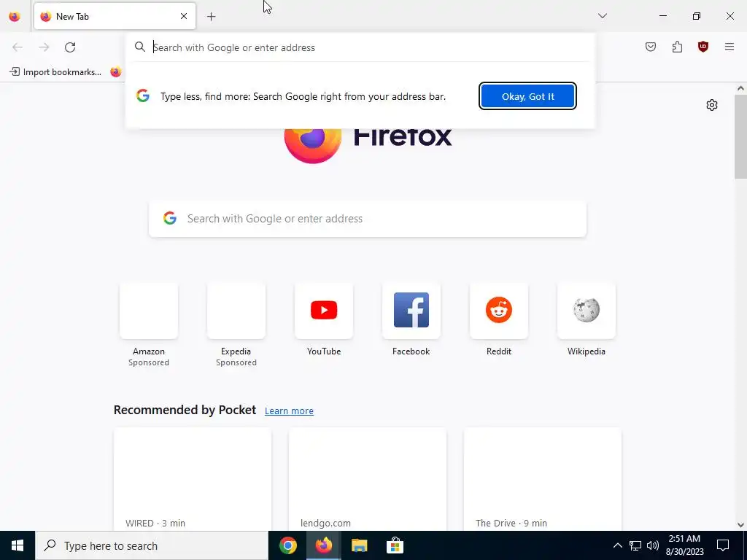
Task: Click the page search box in center
Action: [368, 219]
